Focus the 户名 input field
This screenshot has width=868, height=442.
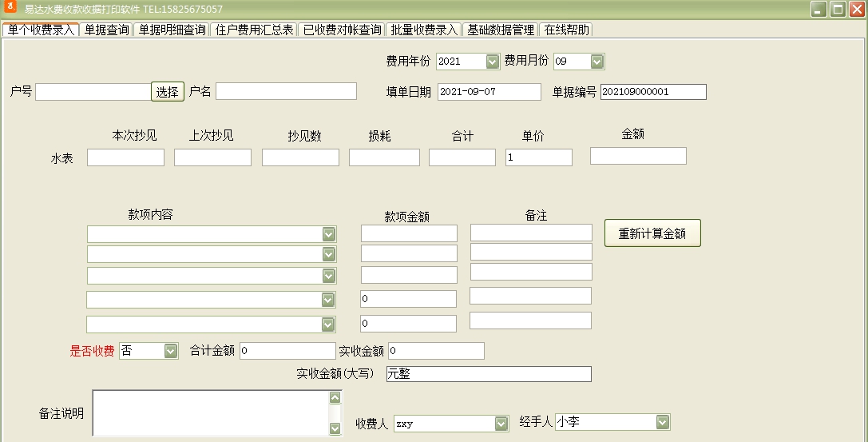(x=286, y=91)
